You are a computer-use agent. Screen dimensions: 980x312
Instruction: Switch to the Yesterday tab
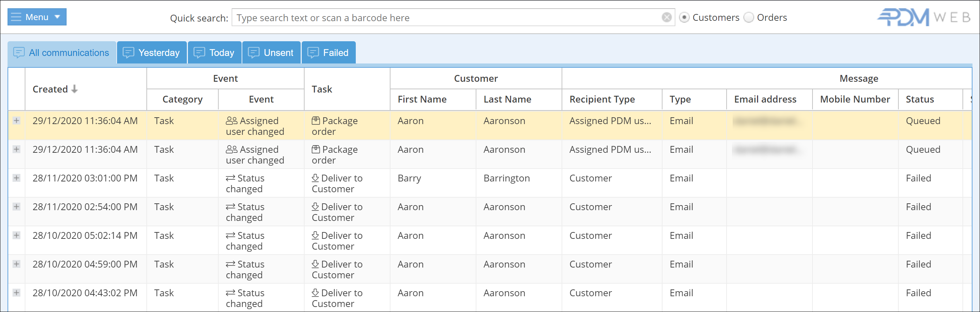pos(152,53)
